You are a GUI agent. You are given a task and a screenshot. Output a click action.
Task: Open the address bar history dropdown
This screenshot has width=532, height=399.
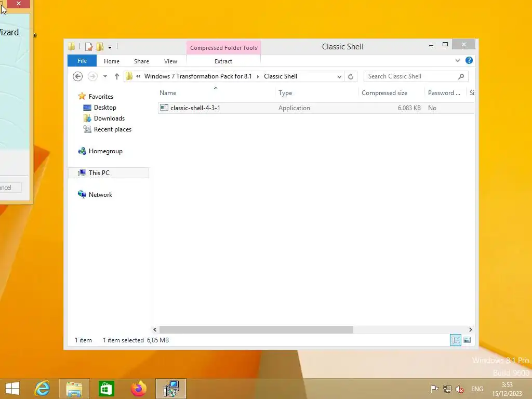339,77
